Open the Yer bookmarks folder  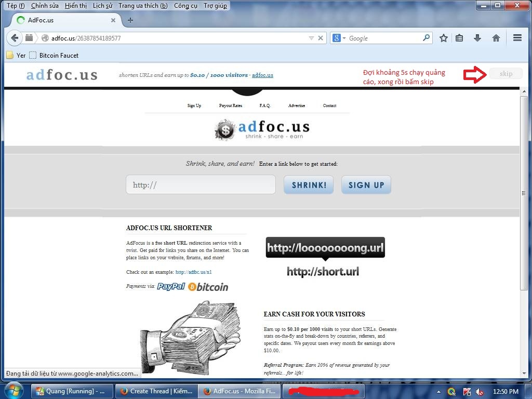point(16,55)
